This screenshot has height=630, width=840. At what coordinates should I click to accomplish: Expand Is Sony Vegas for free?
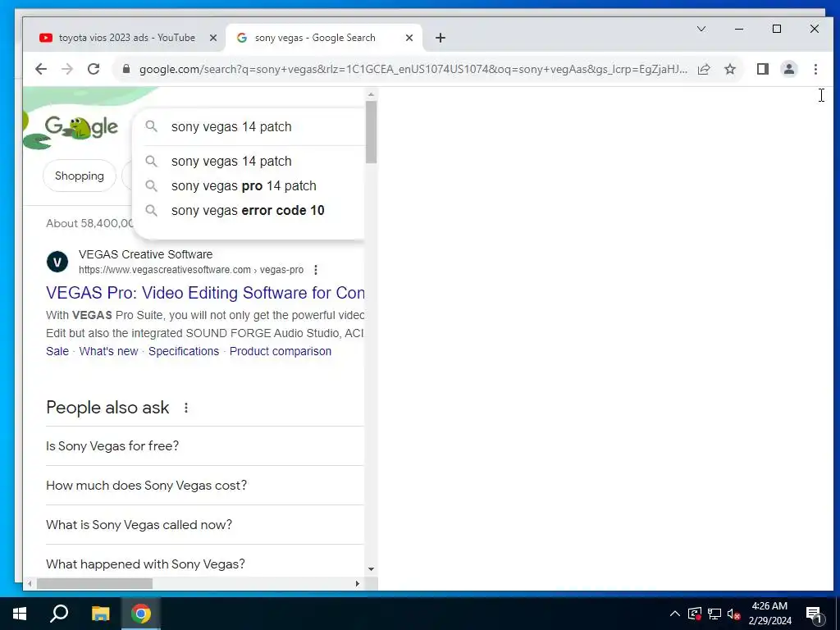pos(204,446)
